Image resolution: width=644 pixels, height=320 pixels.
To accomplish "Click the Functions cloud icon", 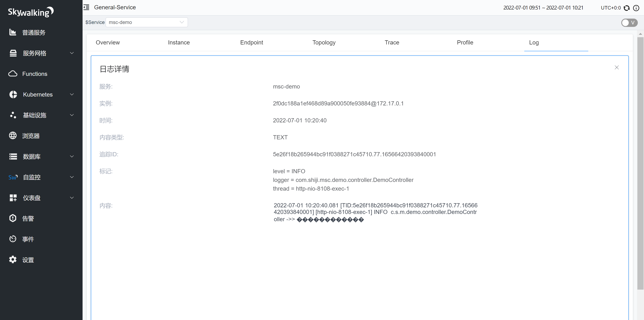I will 13,74.
